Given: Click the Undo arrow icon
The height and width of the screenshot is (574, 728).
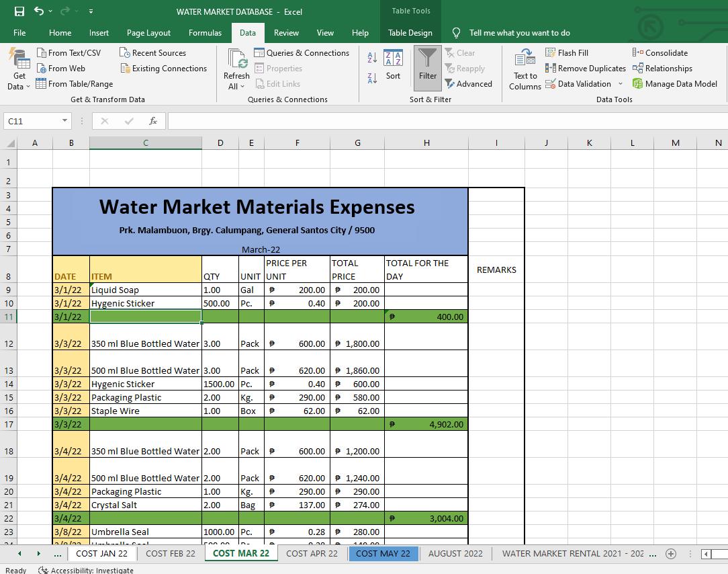Looking at the screenshot, I should 39,11.
